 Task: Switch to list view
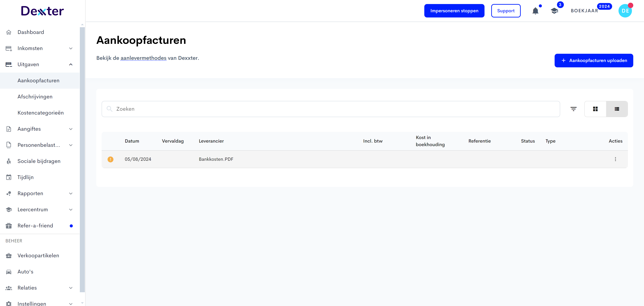(617, 109)
